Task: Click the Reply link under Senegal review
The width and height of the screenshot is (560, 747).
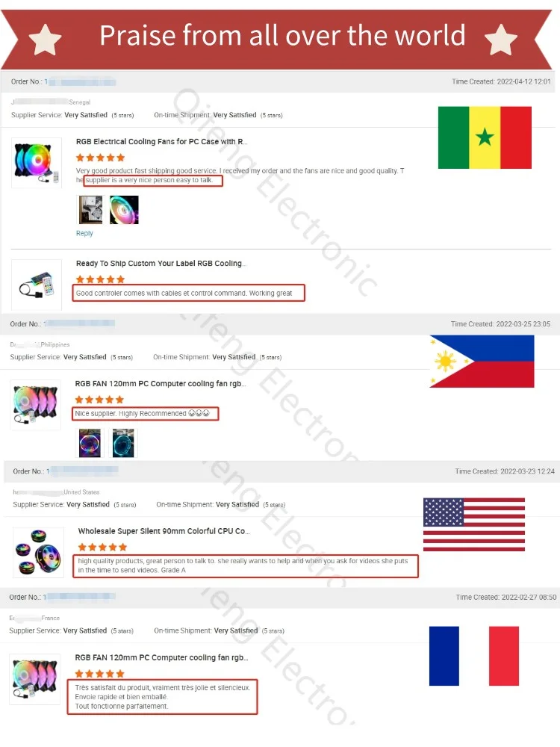Action: coord(84,233)
